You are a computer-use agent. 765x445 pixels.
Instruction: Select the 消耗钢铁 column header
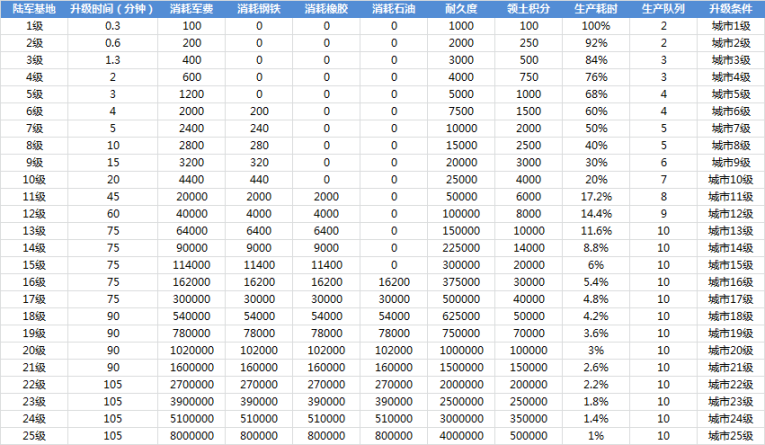(x=259, y=8)
